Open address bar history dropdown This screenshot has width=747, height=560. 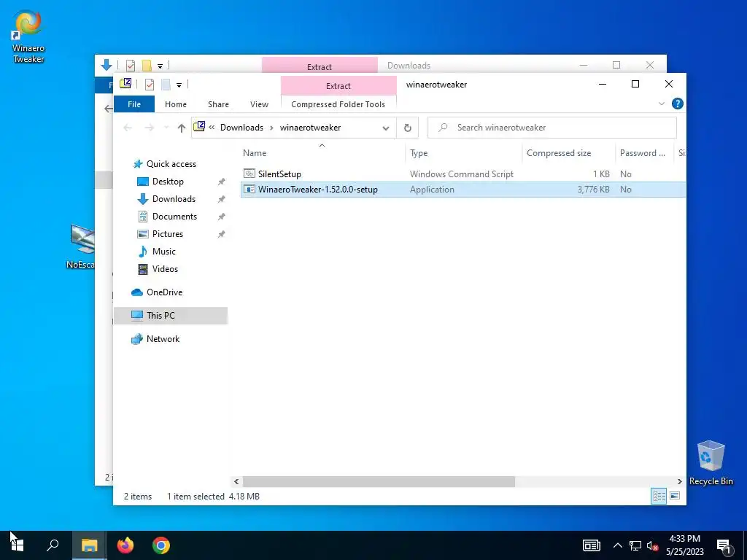(x=386, y=128)
